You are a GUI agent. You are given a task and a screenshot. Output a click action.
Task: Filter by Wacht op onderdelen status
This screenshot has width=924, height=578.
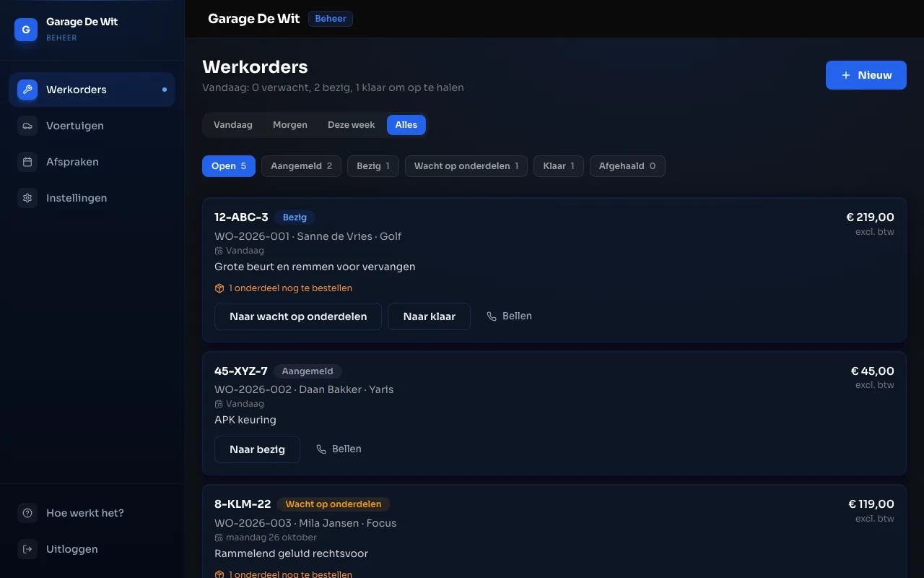tap(466, 166)
